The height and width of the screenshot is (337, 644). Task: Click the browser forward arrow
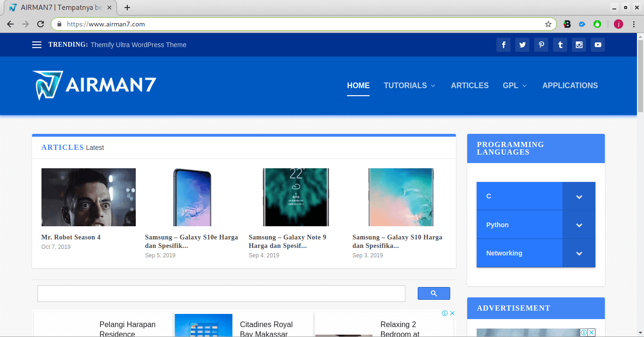(x=25, y=24)
